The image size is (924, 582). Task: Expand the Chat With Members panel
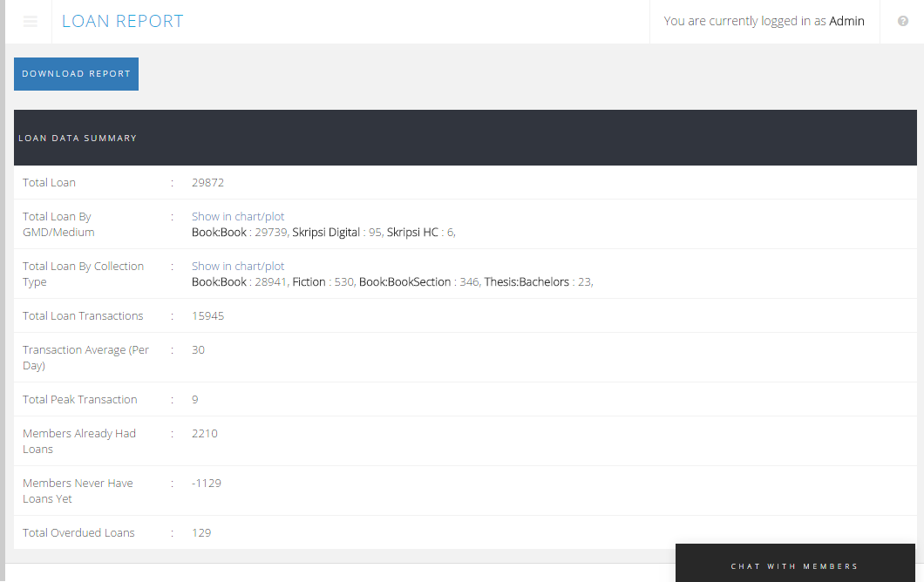794,566
